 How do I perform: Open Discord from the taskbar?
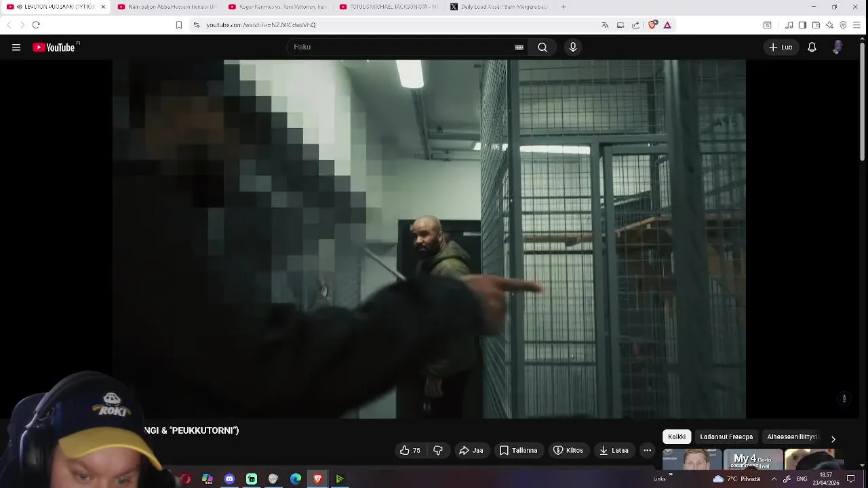click(x=229, y=479)
